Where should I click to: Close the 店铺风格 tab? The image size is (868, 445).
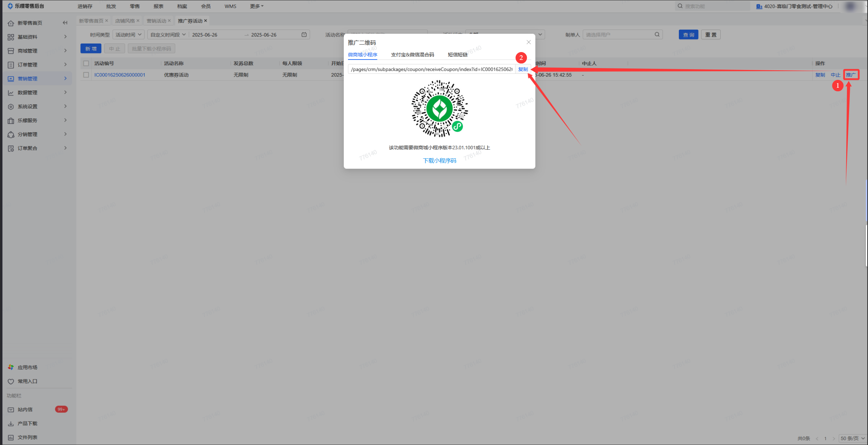pos(138,21)
